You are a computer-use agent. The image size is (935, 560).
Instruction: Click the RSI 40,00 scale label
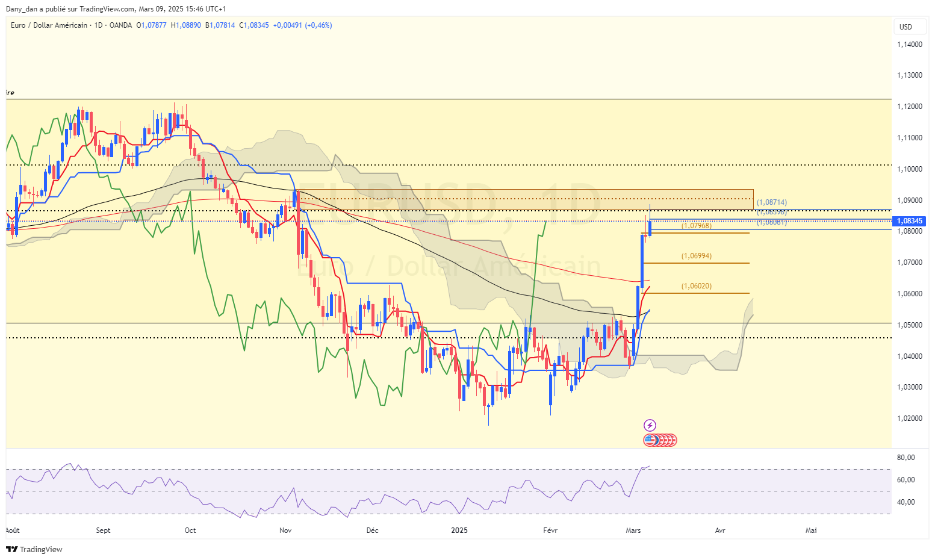pyautogui.click(x=905, y=502)
